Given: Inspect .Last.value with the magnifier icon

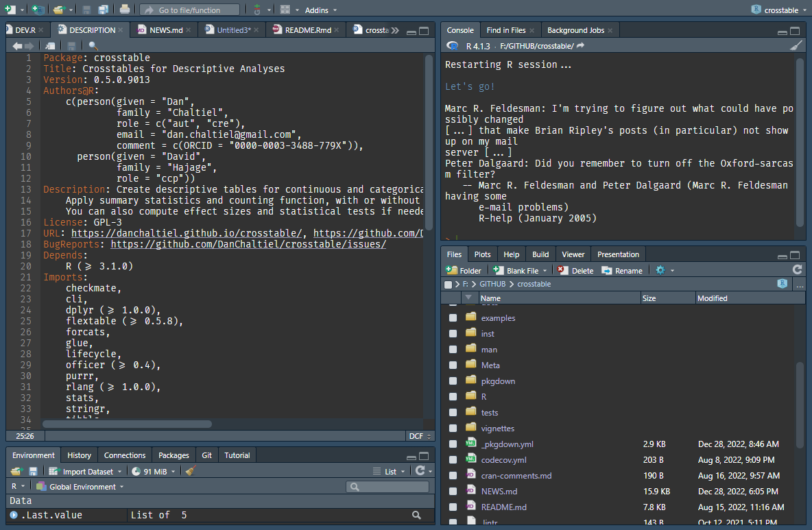Looking at the screenshot, I should click(416, 515).
